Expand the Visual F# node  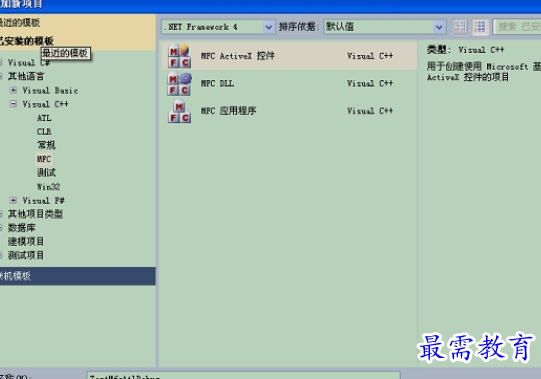pos(13,200)
